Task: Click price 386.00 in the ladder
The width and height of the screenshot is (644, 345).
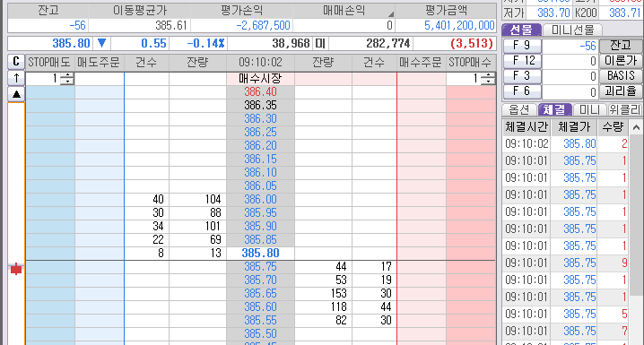Action: click(x=260, y=199)
